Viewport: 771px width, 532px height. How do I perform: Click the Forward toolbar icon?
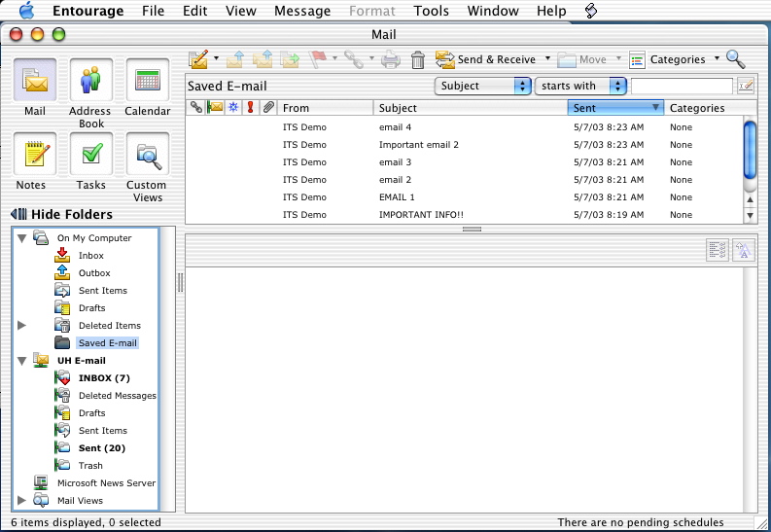pyautogui.click(x=290, y=59)
